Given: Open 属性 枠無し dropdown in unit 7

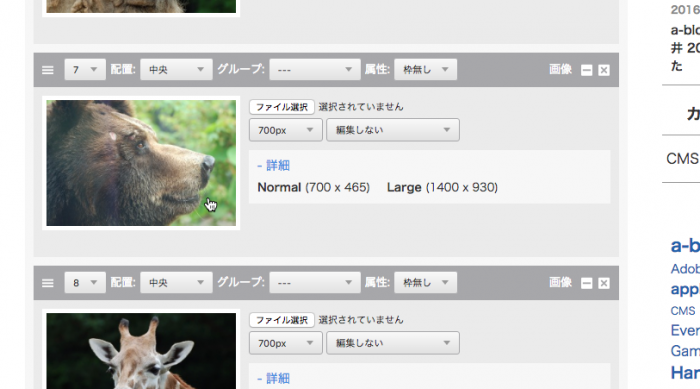Looking at the screenshot, I should tap(425, 70).
